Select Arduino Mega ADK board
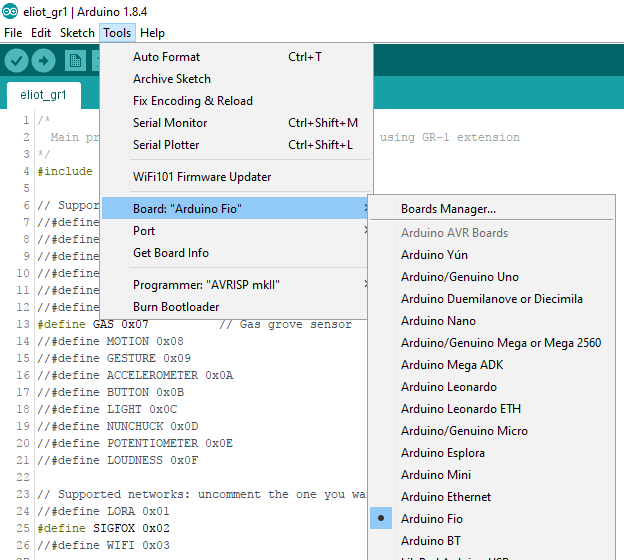Image resolution: width=624 pixels, height=560 pixels. (x=491, y=365)
